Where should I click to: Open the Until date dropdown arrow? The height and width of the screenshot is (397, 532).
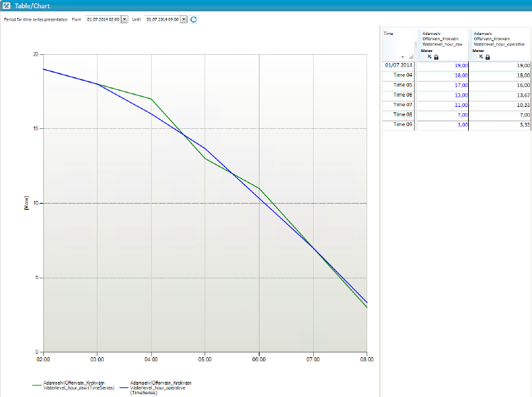183,19
